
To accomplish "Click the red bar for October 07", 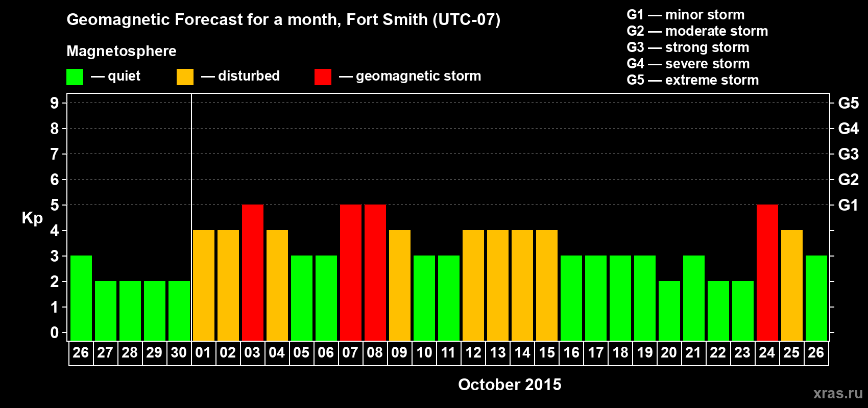I will [351, 272].
